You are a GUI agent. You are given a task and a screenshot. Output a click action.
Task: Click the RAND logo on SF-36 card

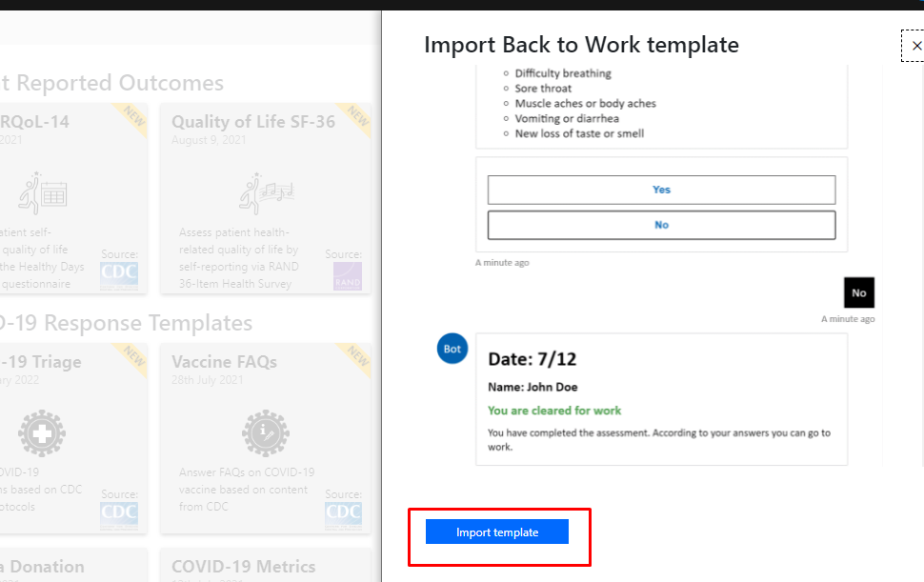pyautogui.click(x=347, y=276)
